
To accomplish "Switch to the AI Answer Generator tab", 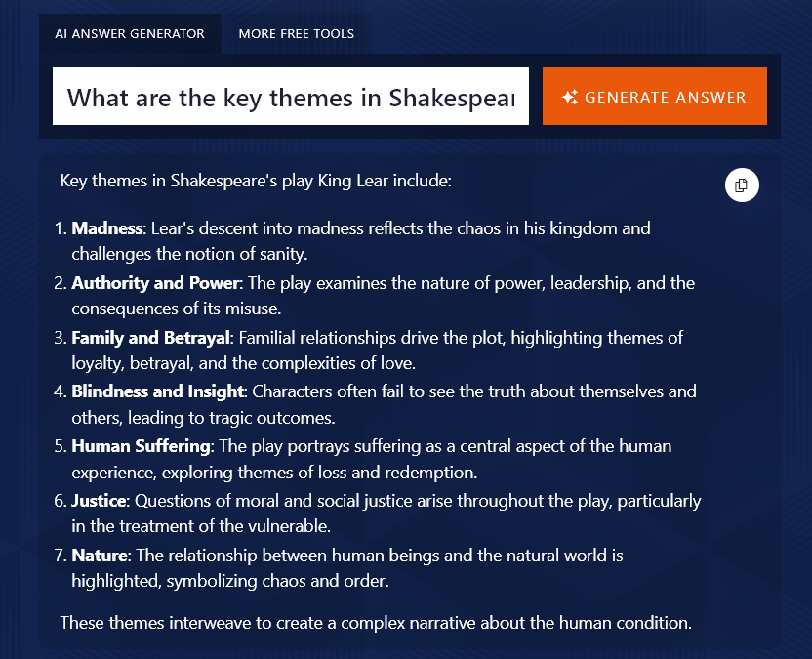I will (x=130, y=34).
